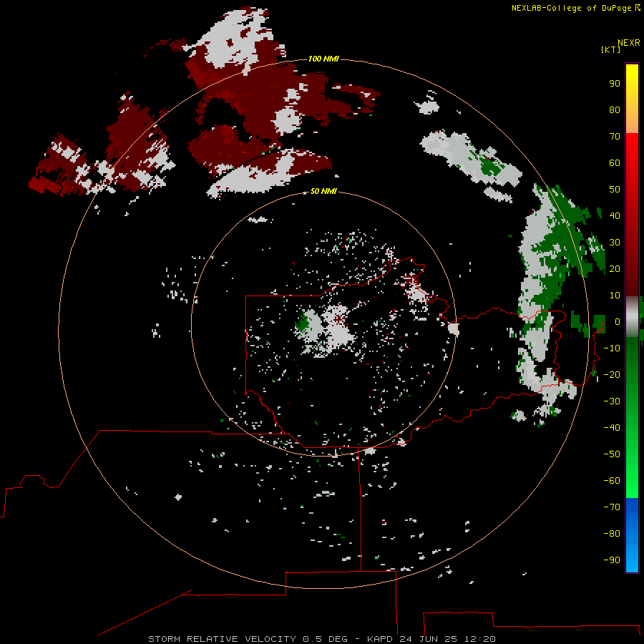The width and height of the screenshot is (644, 644).
Task: Click the 50 value on the velocity scale
Action: click(615, 190)
